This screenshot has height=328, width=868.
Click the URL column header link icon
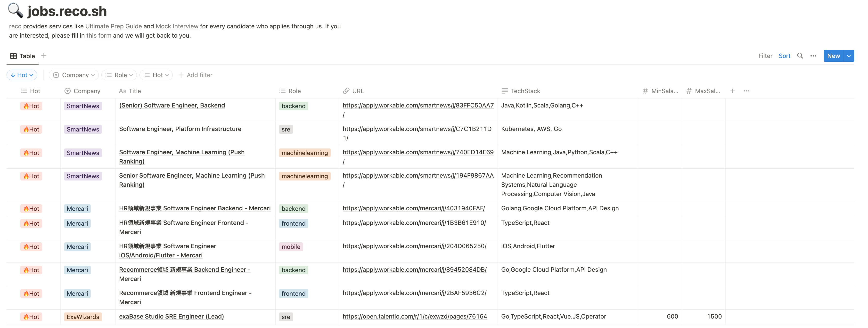(346, 91)
